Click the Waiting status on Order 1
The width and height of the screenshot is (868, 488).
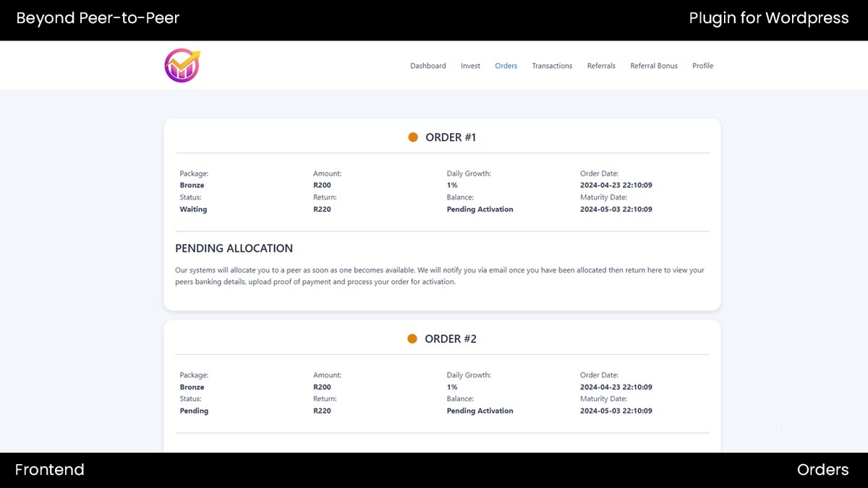click(193, 209)
